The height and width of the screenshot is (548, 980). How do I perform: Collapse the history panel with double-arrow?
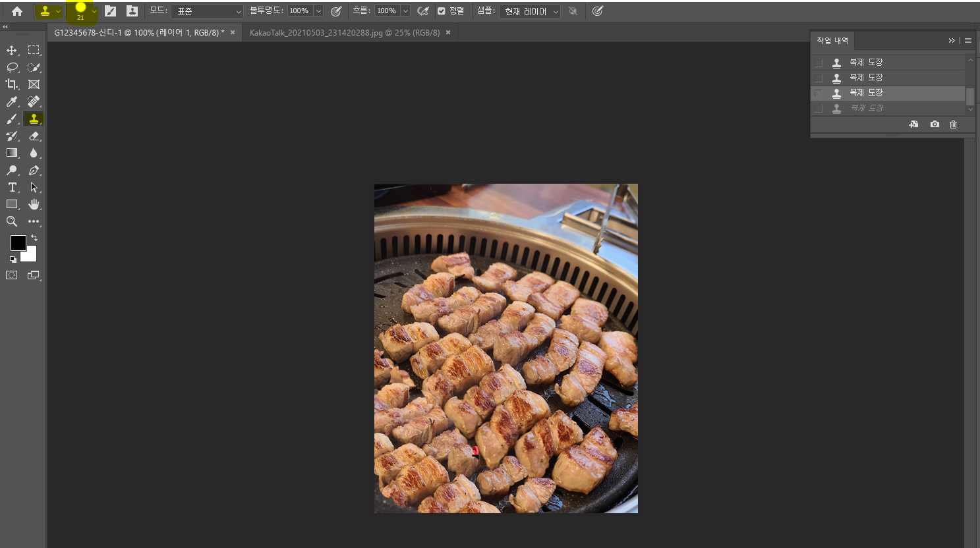(952, 41)
